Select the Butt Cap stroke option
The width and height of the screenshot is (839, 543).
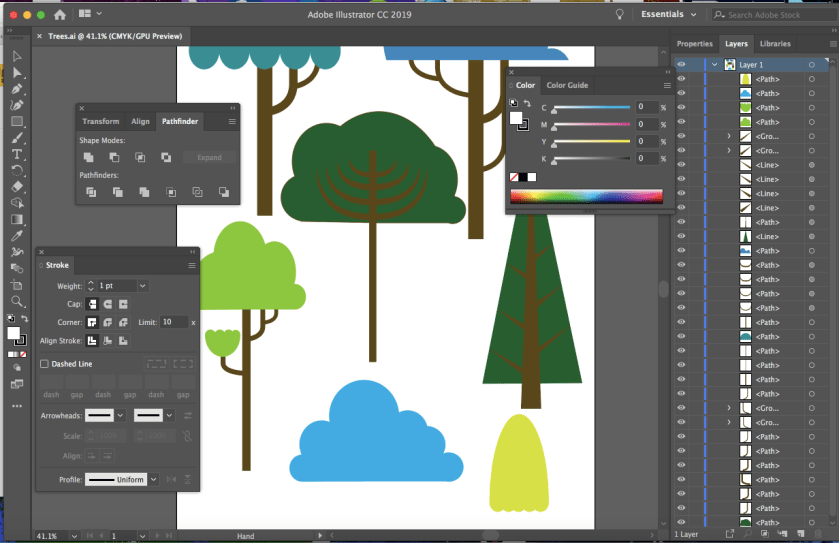92,304
